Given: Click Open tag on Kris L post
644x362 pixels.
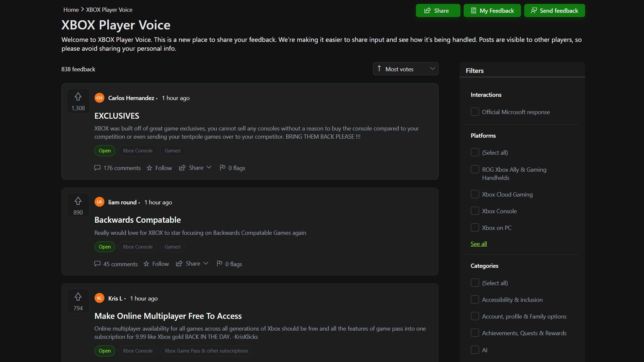Looking at the screenshot, I should (105, 351).
